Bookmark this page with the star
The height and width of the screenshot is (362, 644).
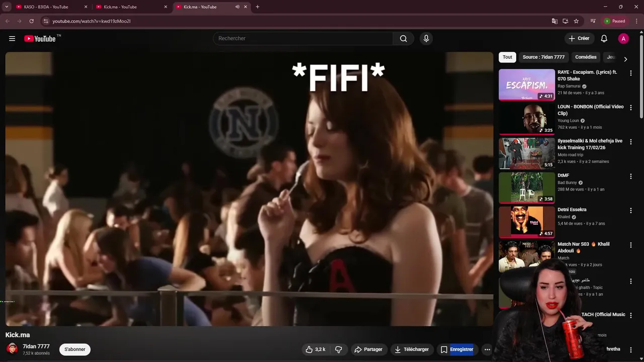(576, 21)
